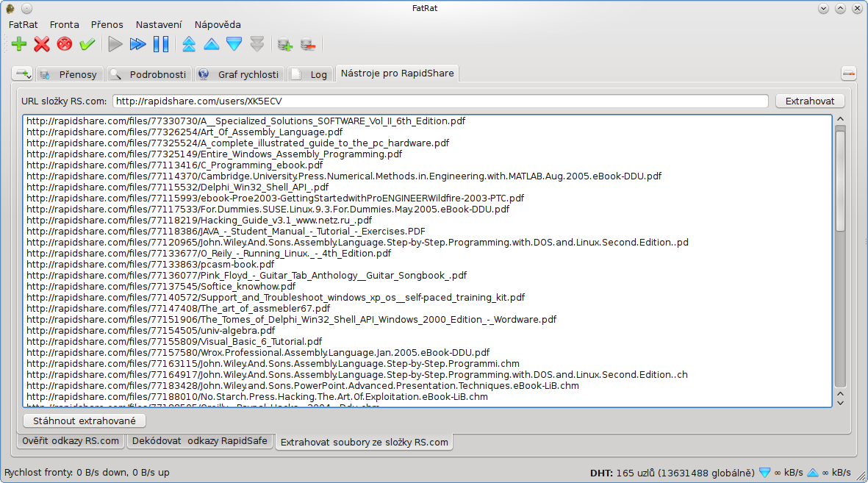868x483 pixels.
Task: Click the C_Programming_ebook.pdf link line
Action: [x=174, y=165]
